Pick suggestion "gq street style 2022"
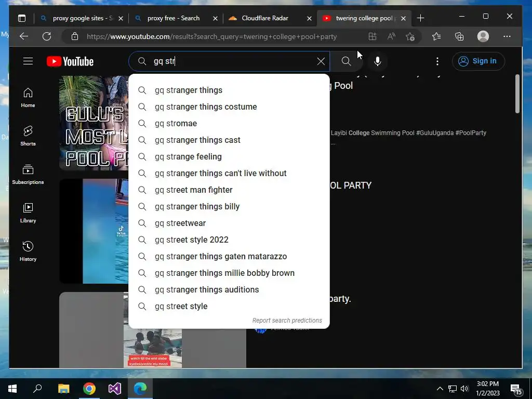This screenshot has width=532, height=399. pos(229,240)
